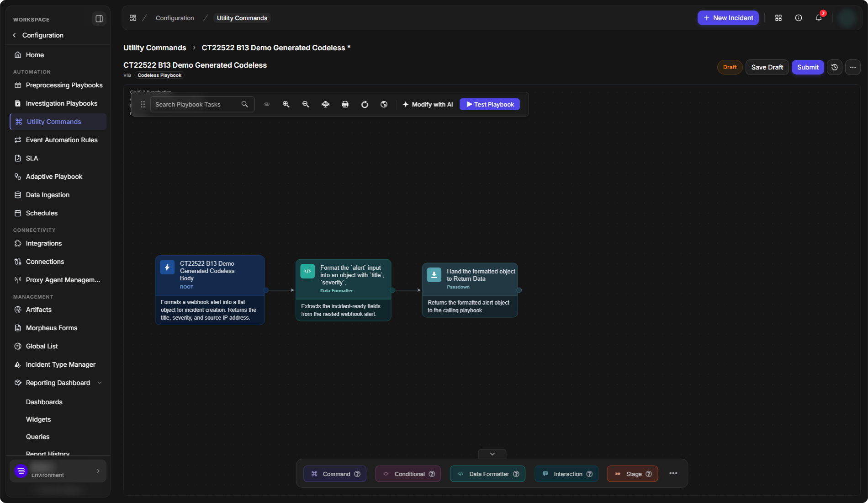Collapse the sidebar with panel toggle icon
This screenshot has width=868, height=503.
click(99, 19)
